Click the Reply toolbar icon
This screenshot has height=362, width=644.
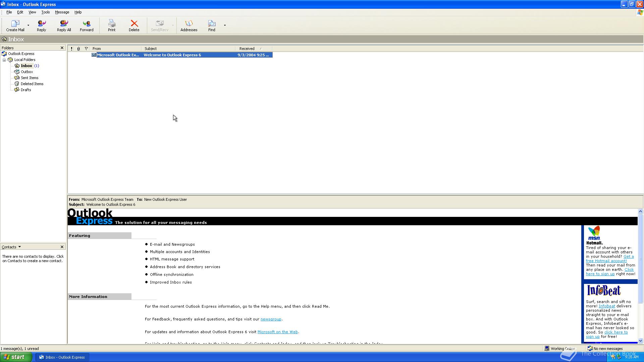42,25
